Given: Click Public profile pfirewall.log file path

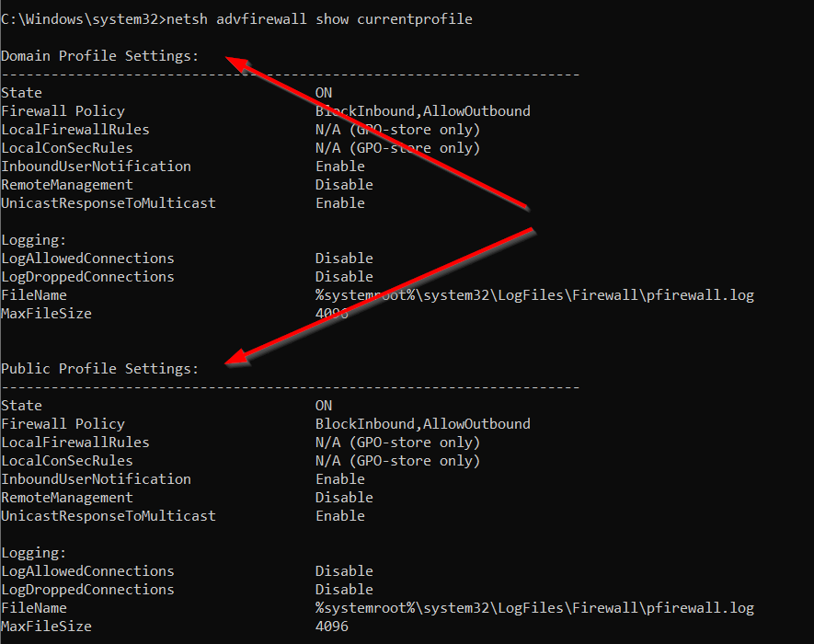Looking at the screenshot, I should coord(534,608).
